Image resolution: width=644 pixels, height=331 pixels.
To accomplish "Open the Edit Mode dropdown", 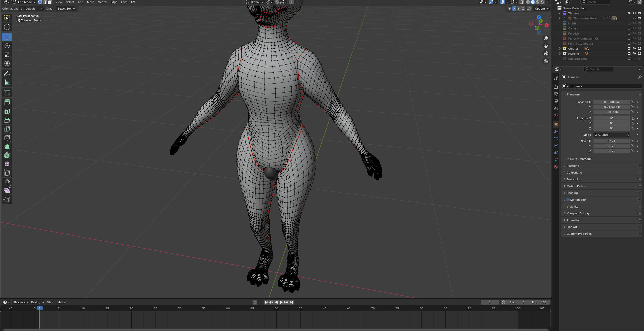I will click(x=24, y=2).
